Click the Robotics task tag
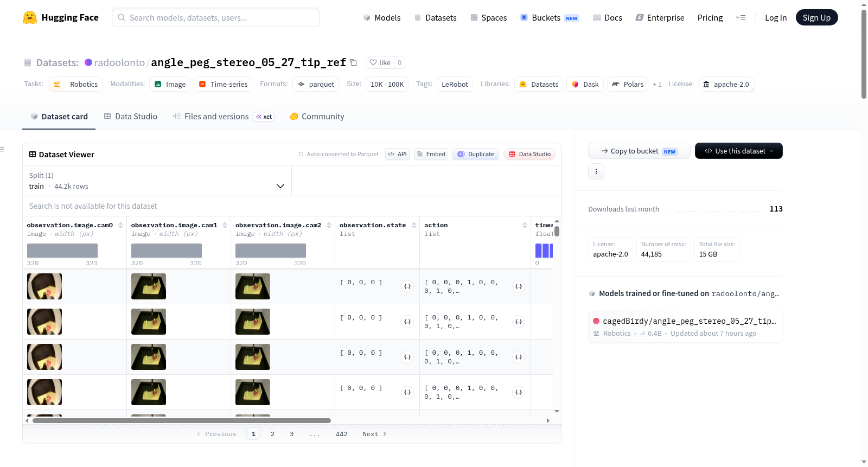868x467 pixels. coord(75,84)
